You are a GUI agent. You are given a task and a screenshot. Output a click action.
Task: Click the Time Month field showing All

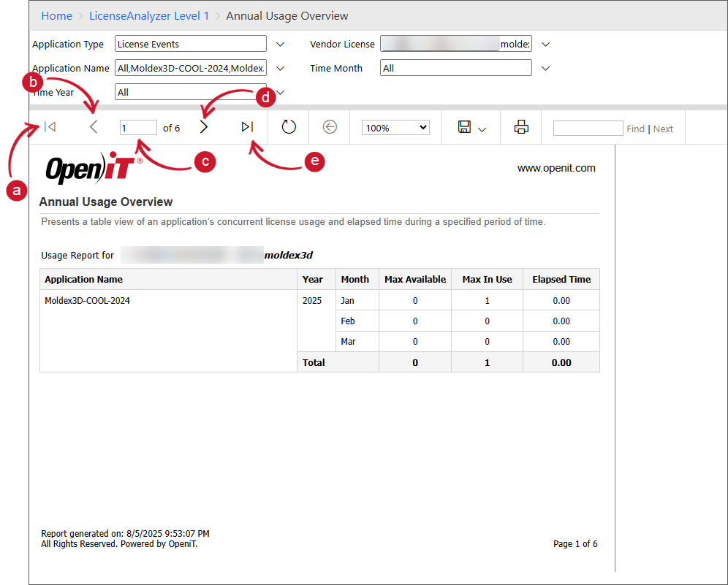[456, 68]
